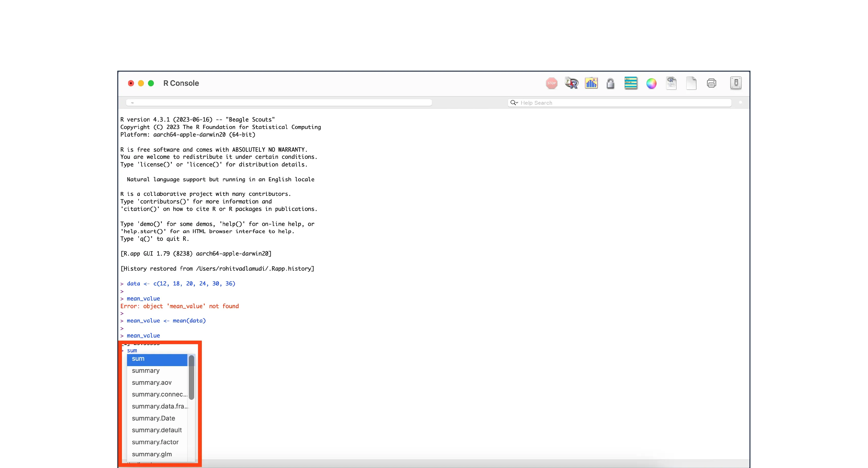The width and height of the screenshot is (868, 468).
Task: Open document in R editor icon
Action: [x=671, y=83]
